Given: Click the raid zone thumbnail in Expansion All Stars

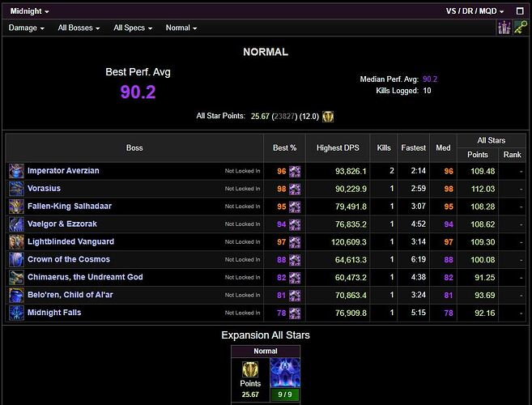Looking at the screenshot, I should click(x=285, y=373).
